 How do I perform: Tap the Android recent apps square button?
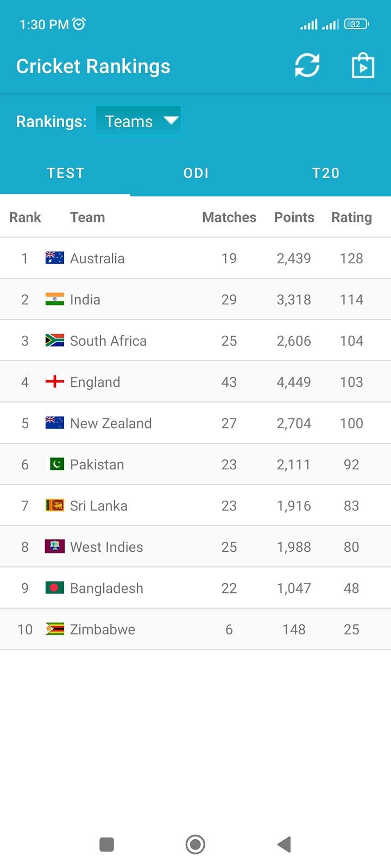click(107, 844)
